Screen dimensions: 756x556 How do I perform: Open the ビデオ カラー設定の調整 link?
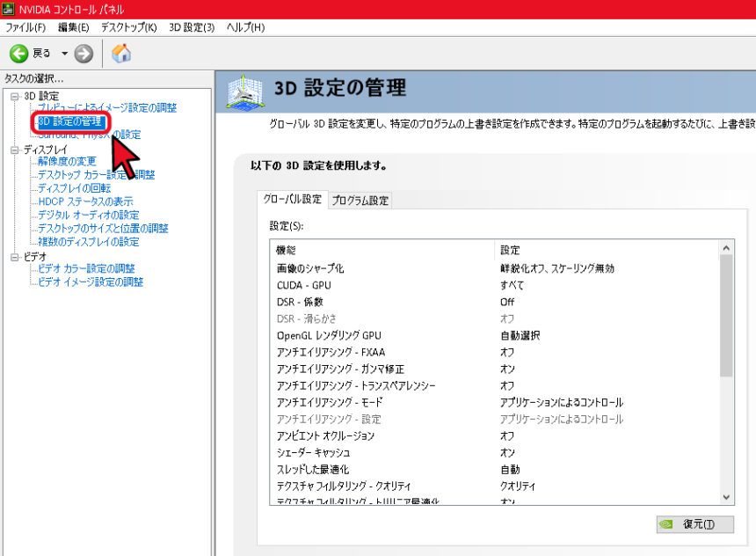click(x=86, y=268)
